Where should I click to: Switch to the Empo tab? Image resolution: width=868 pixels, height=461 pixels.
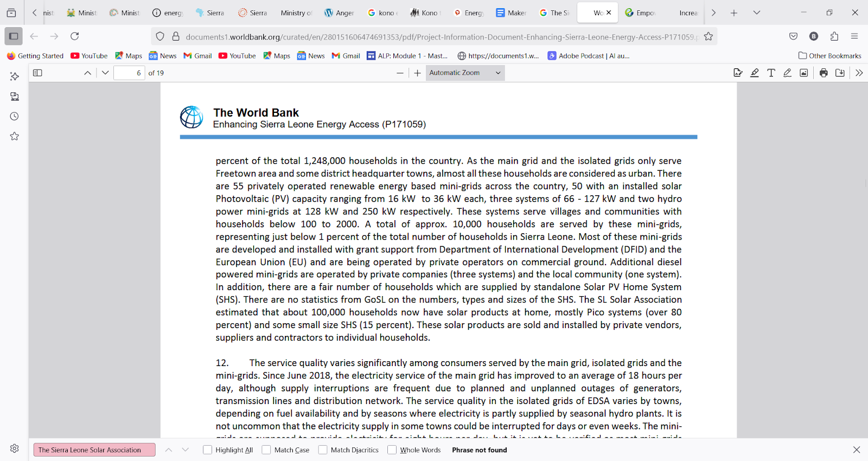641,12
